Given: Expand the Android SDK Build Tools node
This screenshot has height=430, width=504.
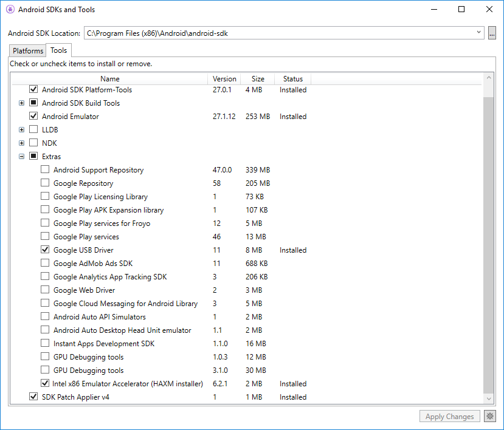Looking at the screenshot, I should (x=21, y=103).
